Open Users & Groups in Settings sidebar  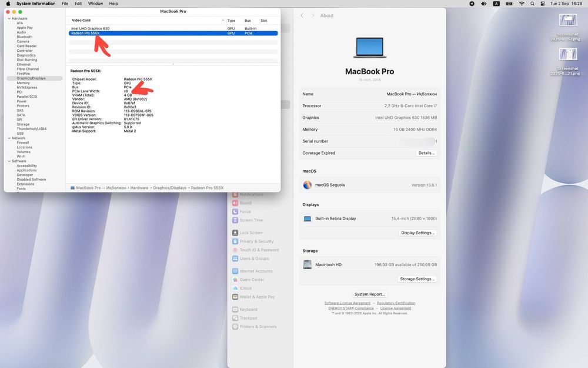pos(250,258)
